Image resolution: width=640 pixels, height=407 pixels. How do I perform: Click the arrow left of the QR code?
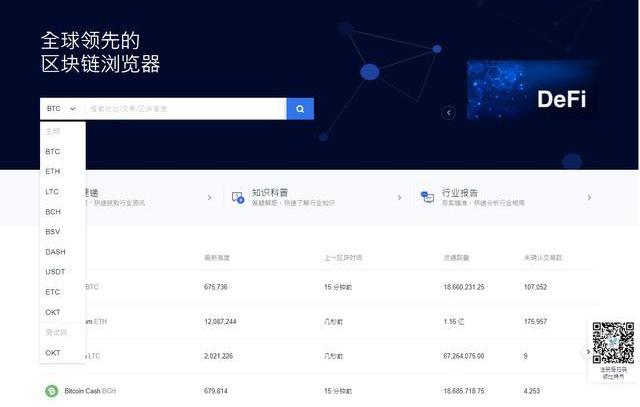pyautogui.click(x=588, y=352)
